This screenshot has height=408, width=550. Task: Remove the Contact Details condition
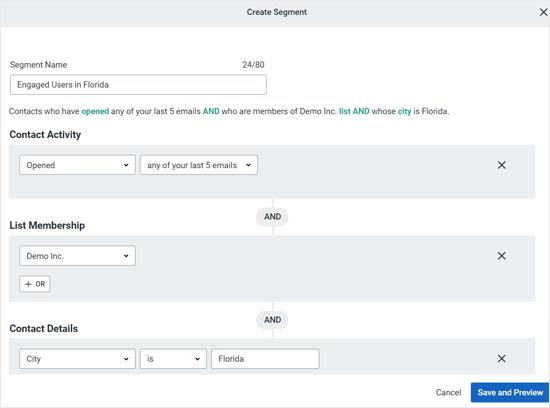point(502,359)
